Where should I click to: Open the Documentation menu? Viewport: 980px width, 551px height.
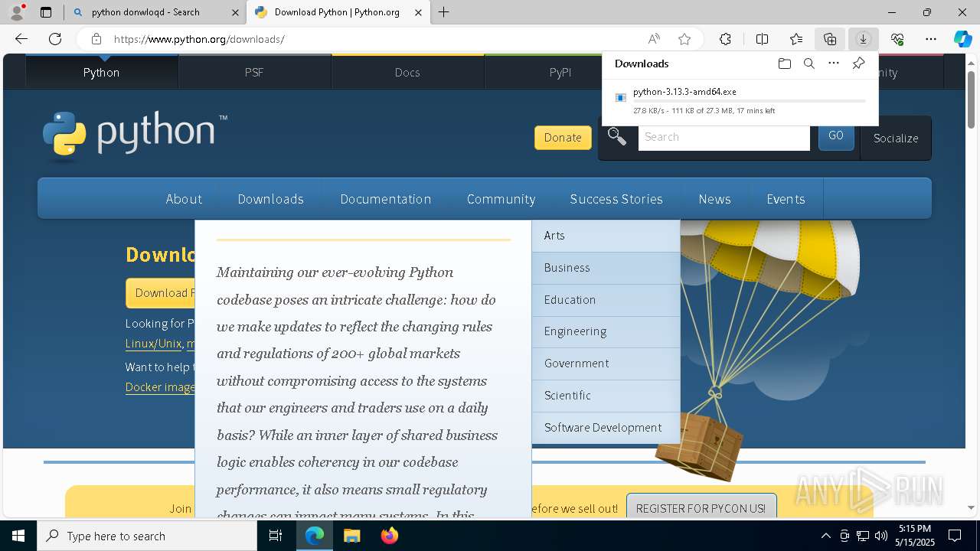point(386,199)
